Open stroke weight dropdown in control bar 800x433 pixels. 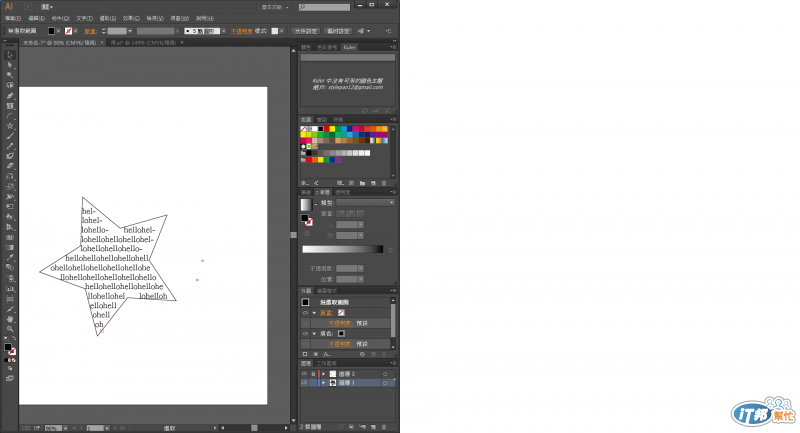click(130, 31)
